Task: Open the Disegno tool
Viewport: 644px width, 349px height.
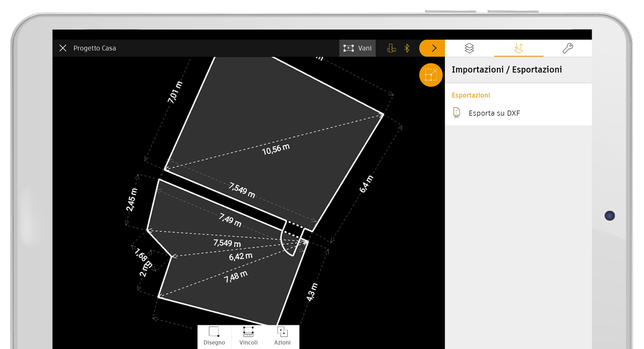Action: (214, 337)
